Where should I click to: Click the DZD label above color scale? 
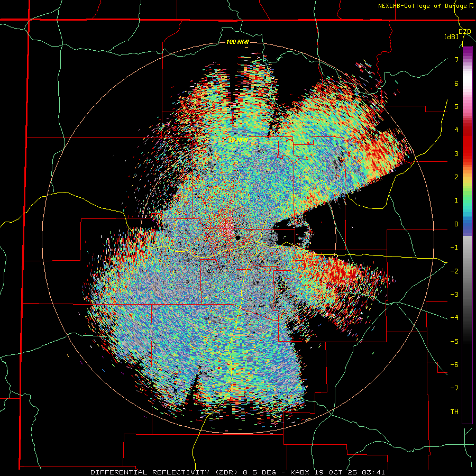click(x=465, y=31)
